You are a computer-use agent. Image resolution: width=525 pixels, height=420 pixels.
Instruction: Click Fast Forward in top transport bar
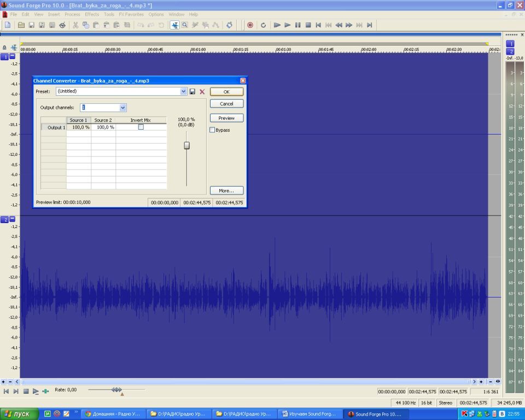point(349,25)
